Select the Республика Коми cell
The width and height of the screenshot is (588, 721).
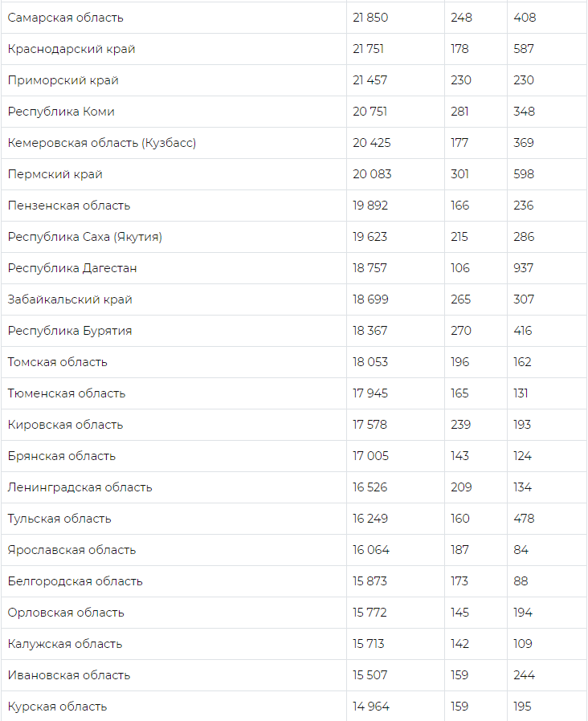(61, 112)
